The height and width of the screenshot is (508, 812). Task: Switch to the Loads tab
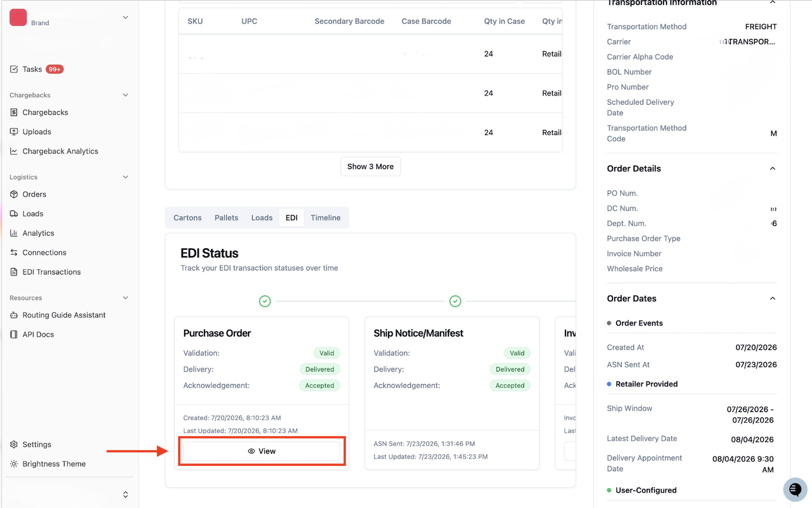(x=262, y=217)
